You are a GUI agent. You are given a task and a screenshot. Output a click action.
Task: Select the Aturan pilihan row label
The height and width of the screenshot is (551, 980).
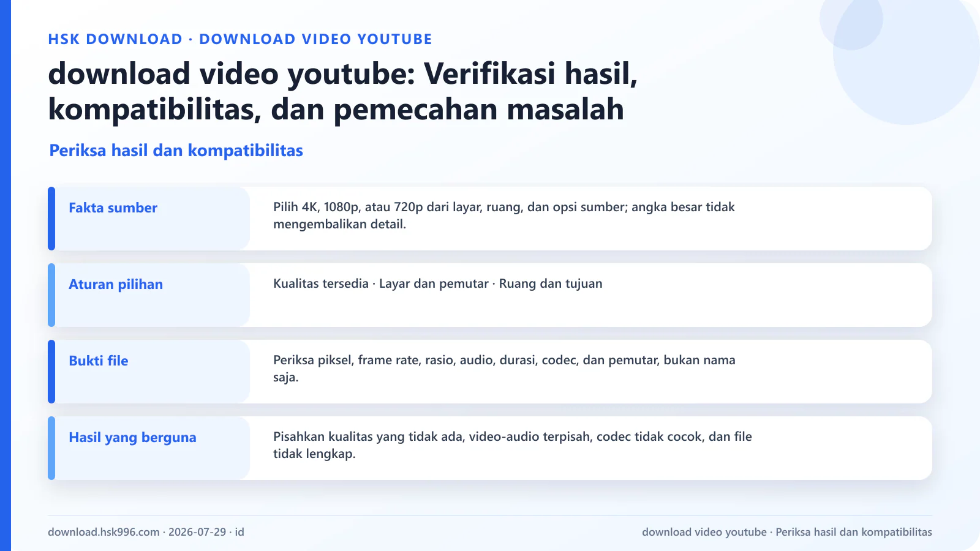click(116, 284)
